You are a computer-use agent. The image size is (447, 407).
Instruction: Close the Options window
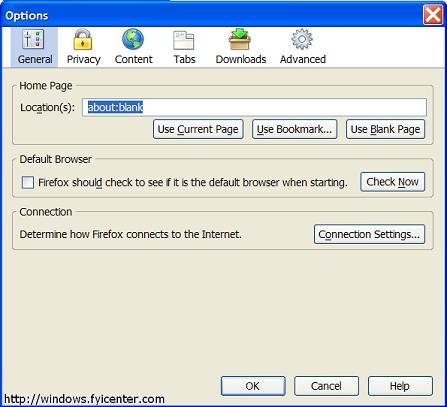(x=433, y=15)
